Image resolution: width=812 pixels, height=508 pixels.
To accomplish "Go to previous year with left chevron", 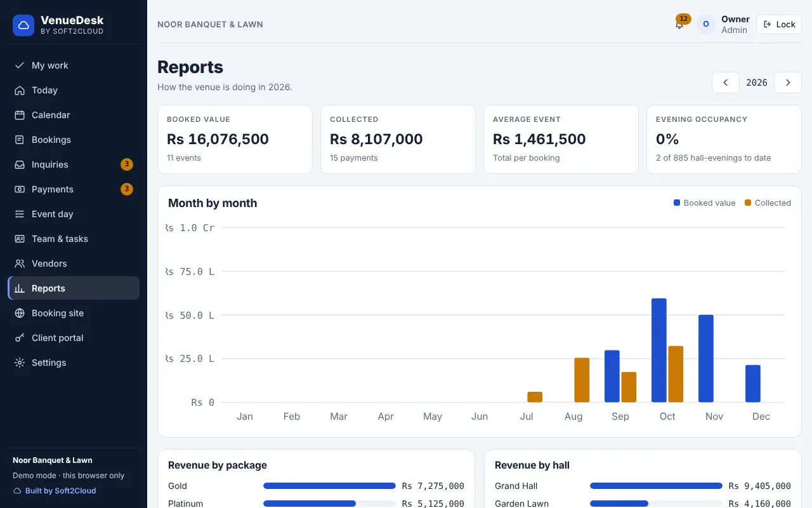I will pyautogui.click(x=726, y=83).
